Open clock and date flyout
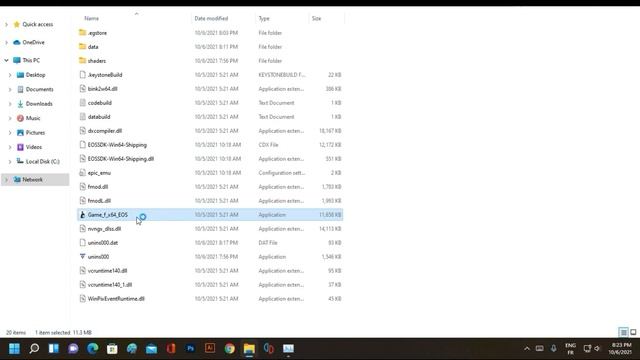This screenshot has width=640, height=360. point(620,348)
